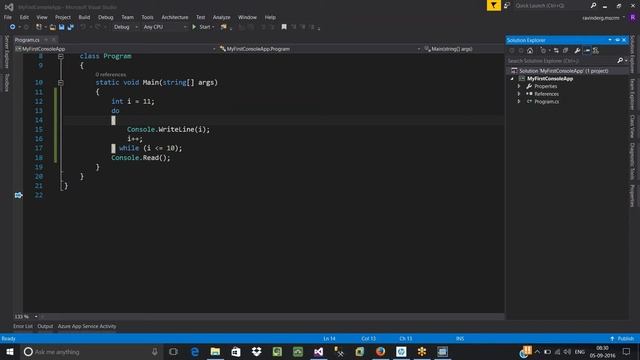
Task: Open the Main(string[] args) member dropdown
Action: (x=463, y=49)
